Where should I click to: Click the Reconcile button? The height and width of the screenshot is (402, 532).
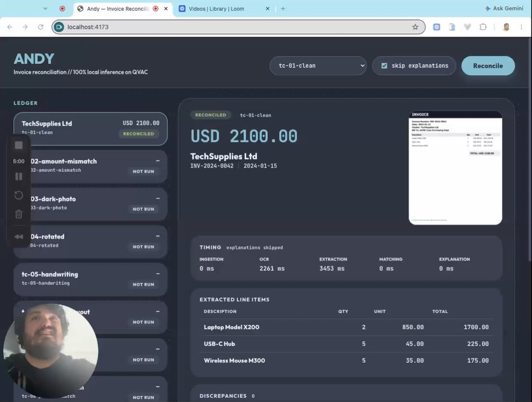click(488, 65)
